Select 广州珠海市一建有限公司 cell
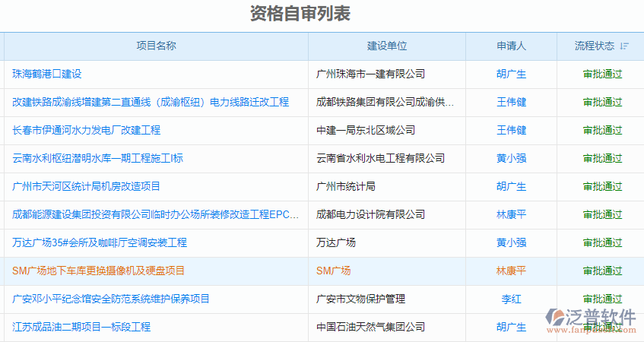The height and width of the screenshot is (342, 644). 370,74
